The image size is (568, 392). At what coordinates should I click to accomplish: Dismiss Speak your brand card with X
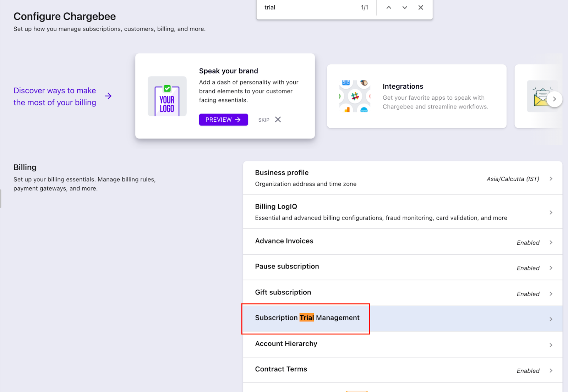click(278, 120)
